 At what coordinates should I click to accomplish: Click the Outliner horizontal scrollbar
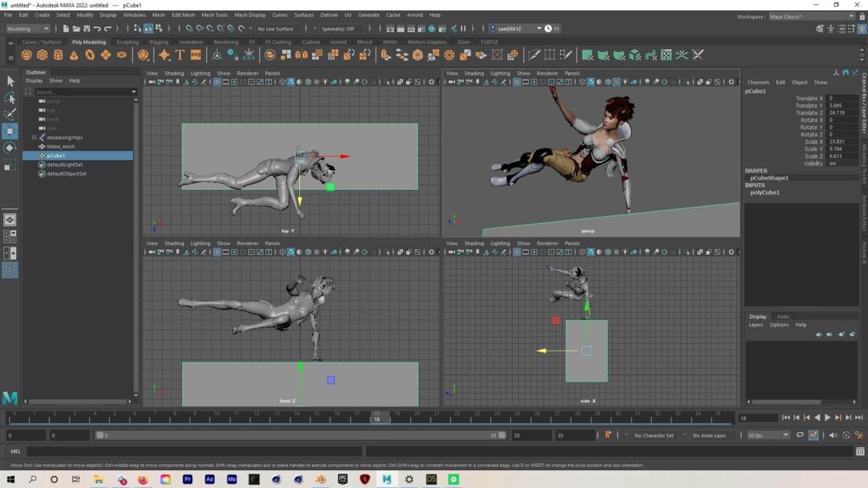click(77, 402)
